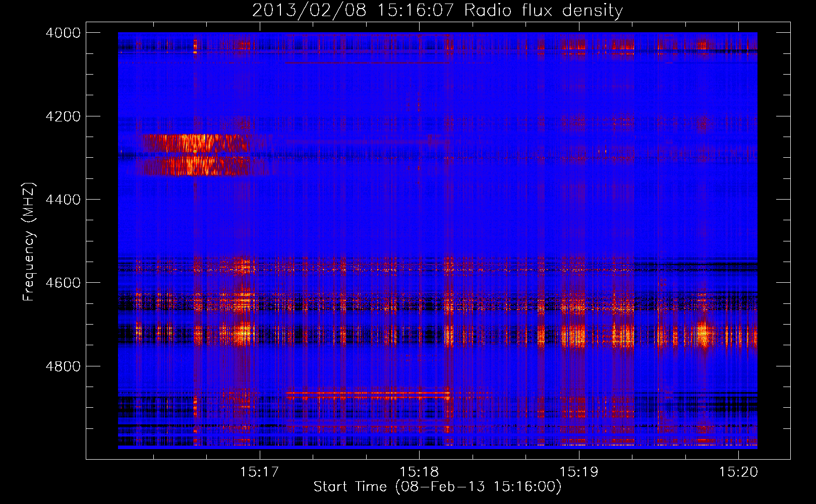Viewport: 816px width, 504px height.
Task: Click the 4400 frequency axis label
Action: pos(63,200)
